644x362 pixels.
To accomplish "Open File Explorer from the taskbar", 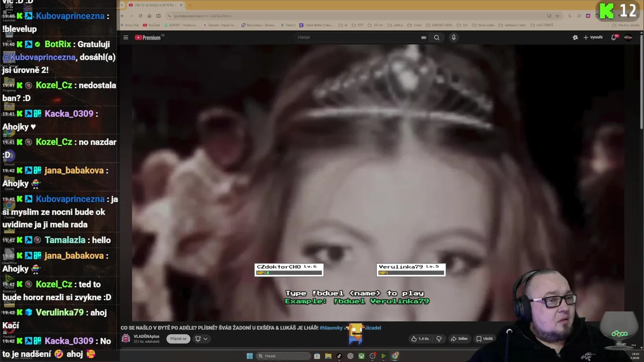I will click(328, 356).
